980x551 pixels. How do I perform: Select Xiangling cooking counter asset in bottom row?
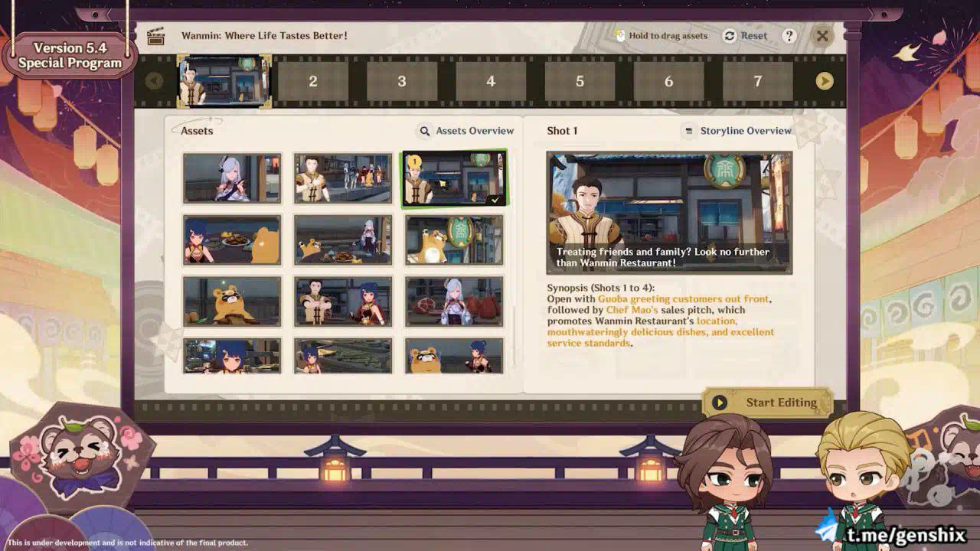(343, 356)
